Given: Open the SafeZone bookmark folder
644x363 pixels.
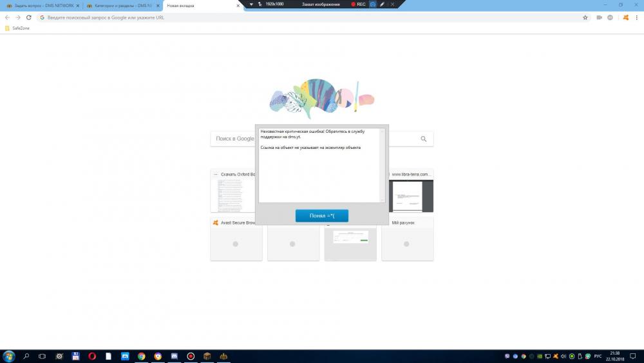Looking at the screenshot, I should point(17,28).
